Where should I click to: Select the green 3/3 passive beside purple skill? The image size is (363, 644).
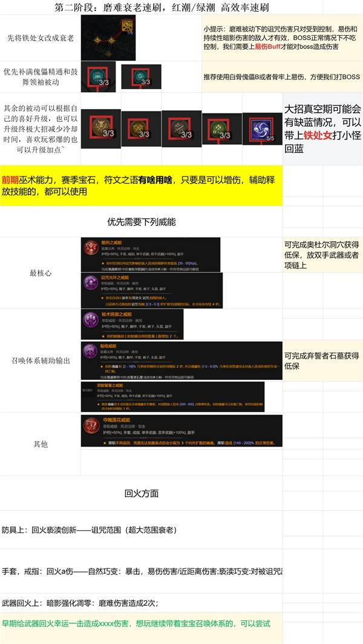(x=221, y=128)
